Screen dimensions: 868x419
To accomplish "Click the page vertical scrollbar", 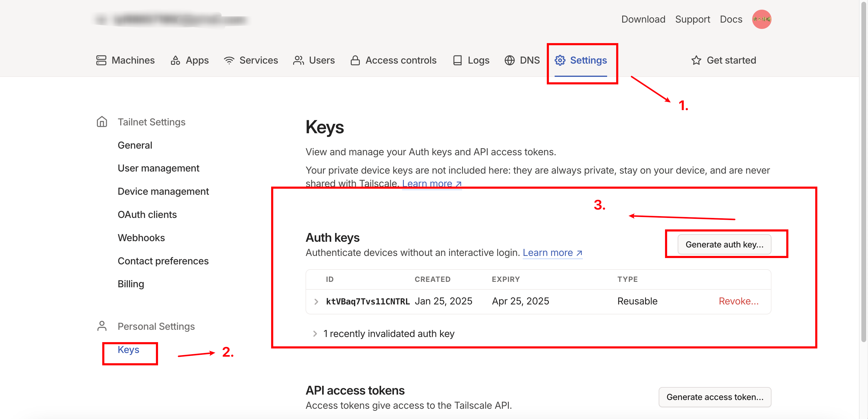I will coord(863,172).
